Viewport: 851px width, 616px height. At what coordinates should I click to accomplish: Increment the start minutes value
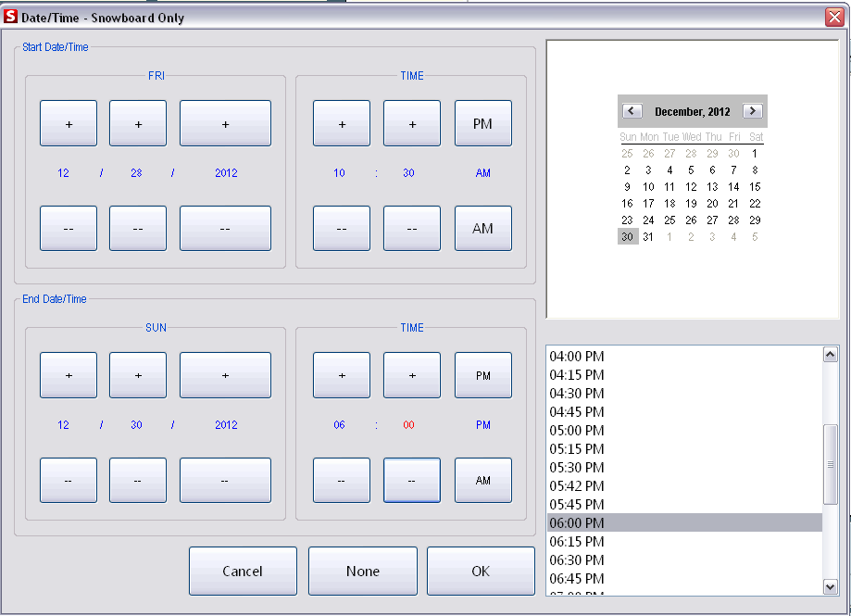[x=411, y=122]
